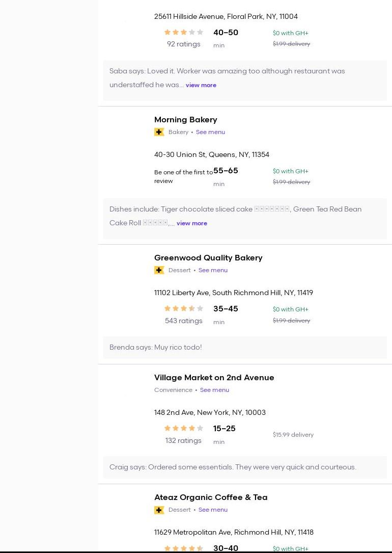This screenshot has width=392, height=553.
Task: Open the Morning Bakery restaurant title
Action: (185, 120)
